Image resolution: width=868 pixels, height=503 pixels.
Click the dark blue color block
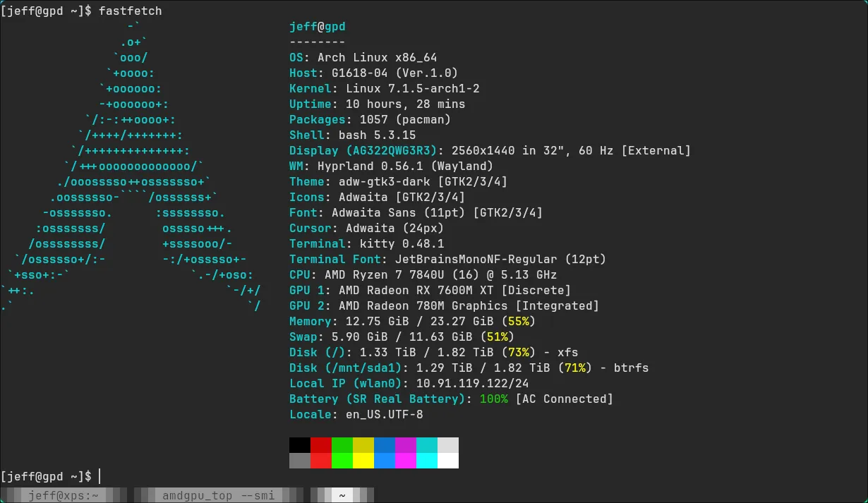pyautogui.click(x=385, y=445)
